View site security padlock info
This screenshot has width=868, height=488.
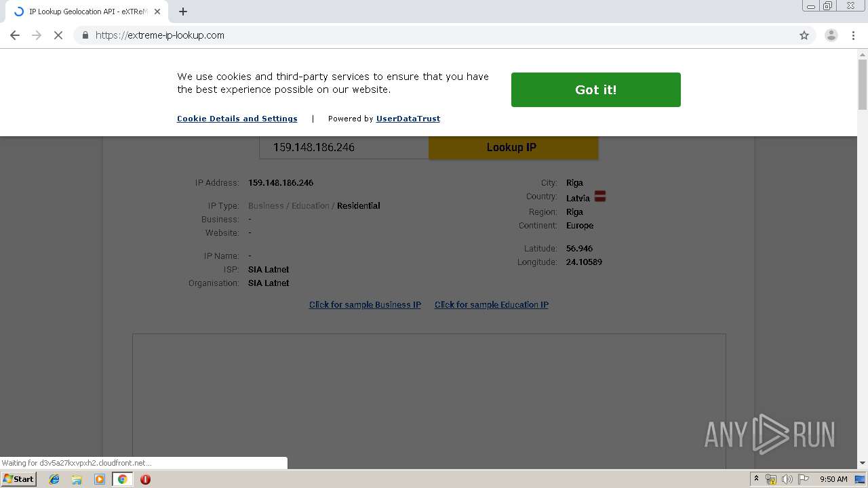click(x=85, y=35)
